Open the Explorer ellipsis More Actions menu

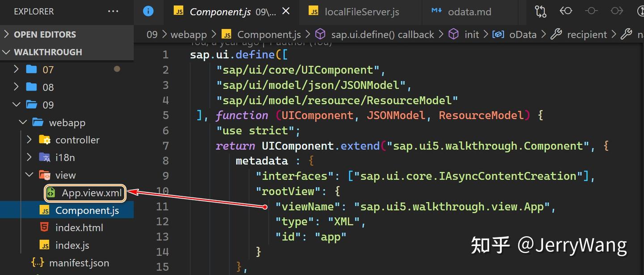[112, 11]
